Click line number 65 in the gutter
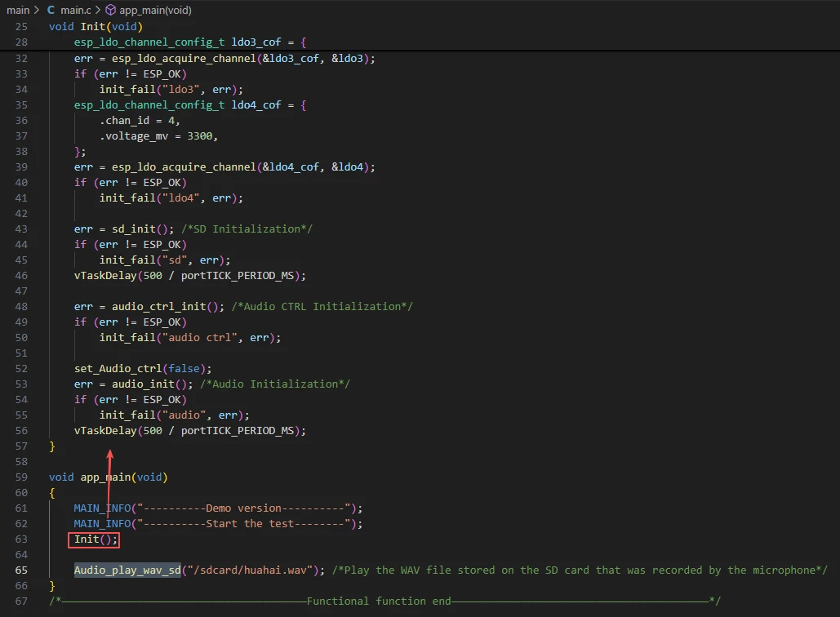The height and width of the screenshot is (617, 840). pos(21,570)
